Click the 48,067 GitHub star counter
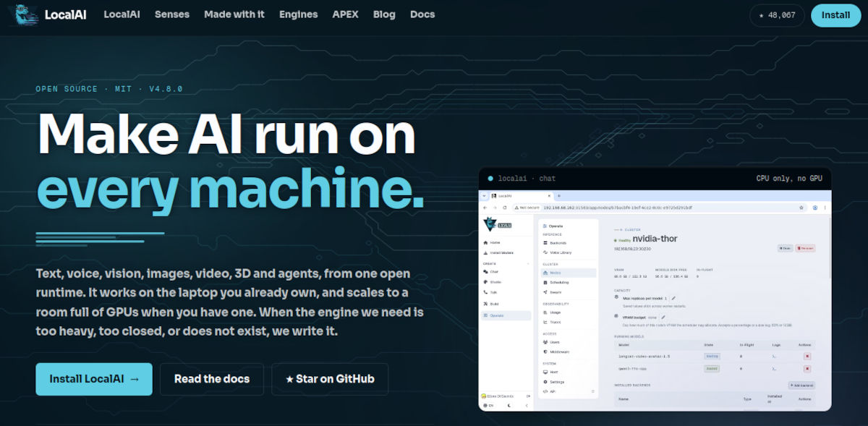The image size is (868, 426). (x=777, y=15)
